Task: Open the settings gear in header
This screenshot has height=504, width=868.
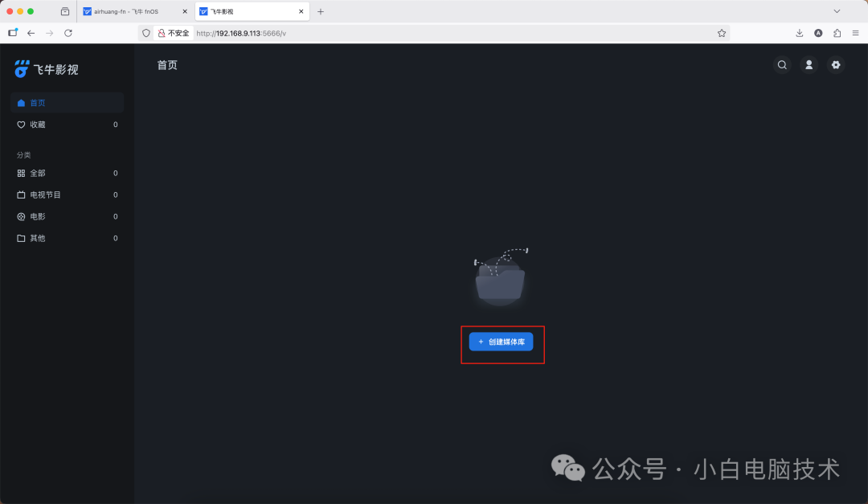Action: click(836, 65)
